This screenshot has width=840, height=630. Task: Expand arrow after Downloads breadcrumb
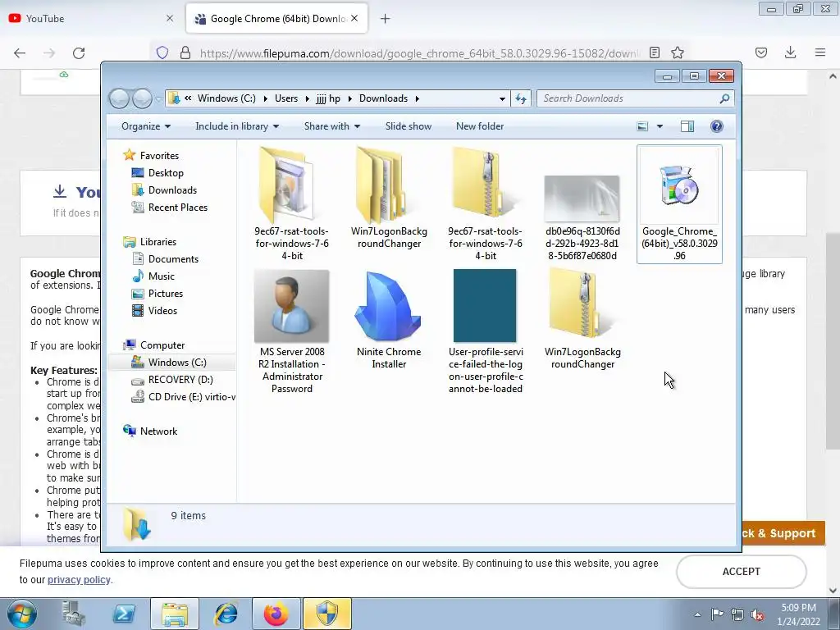[x=417, y=98]
